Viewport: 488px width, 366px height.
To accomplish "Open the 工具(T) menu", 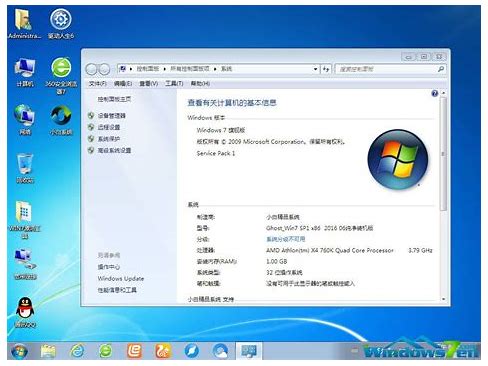I will (x=174, y=83).
